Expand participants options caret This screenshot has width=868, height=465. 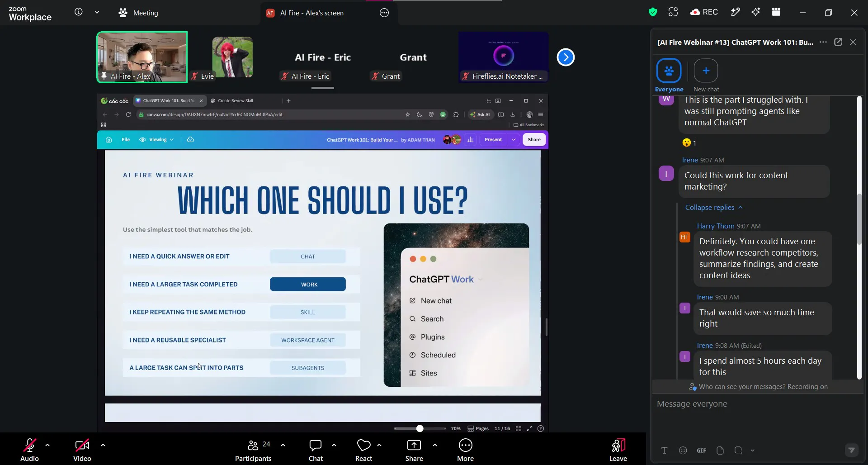[283, 445]
